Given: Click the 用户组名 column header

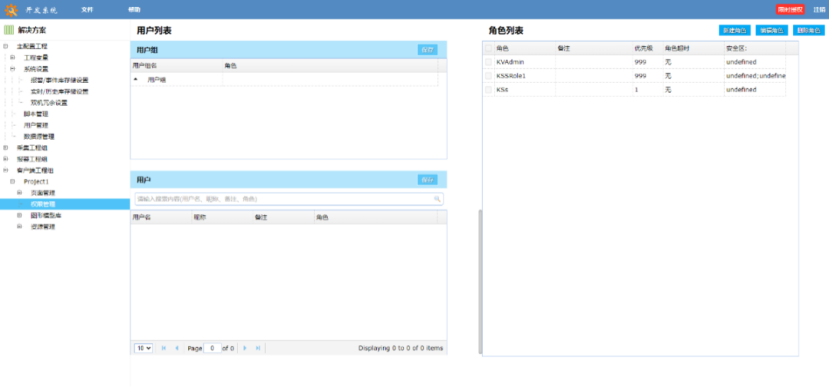Looking at the screenshot, I should (x=176, y=66).
